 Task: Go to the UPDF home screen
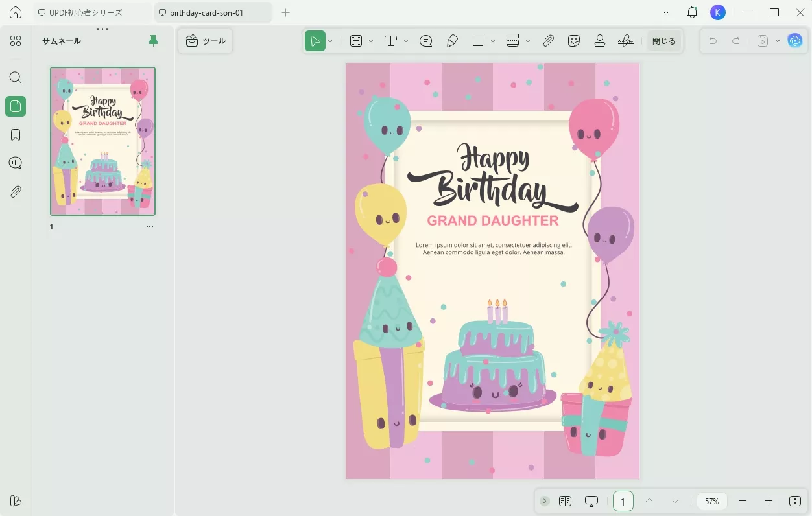tap(16, 12)
